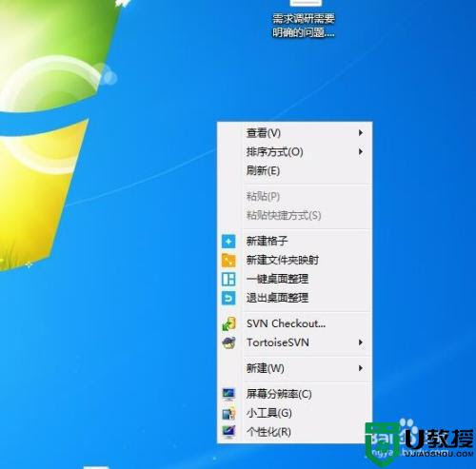
Task: Open 个性化(R) personalization
Action: (x=294, y=432)
